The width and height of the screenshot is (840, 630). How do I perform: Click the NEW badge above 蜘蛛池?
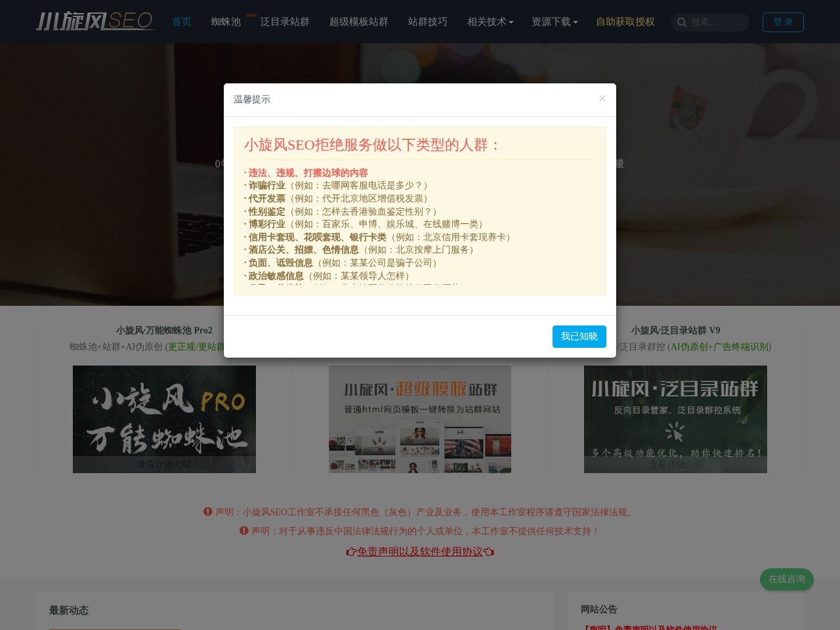click(251, 14)
